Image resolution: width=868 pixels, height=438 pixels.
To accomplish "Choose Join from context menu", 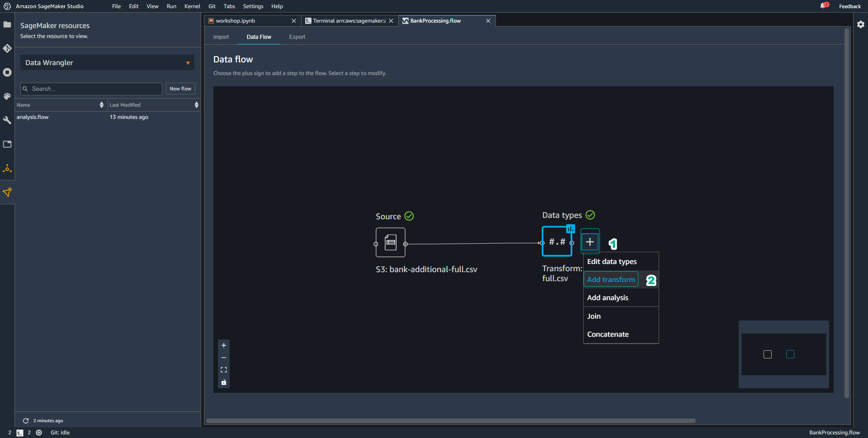I will pos(621,316).
